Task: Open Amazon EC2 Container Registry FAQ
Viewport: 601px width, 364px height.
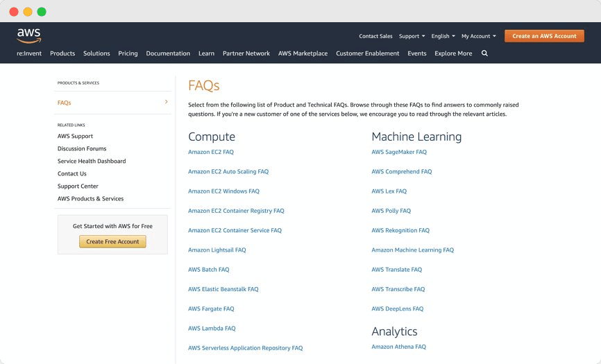Action: click(236, 211)
